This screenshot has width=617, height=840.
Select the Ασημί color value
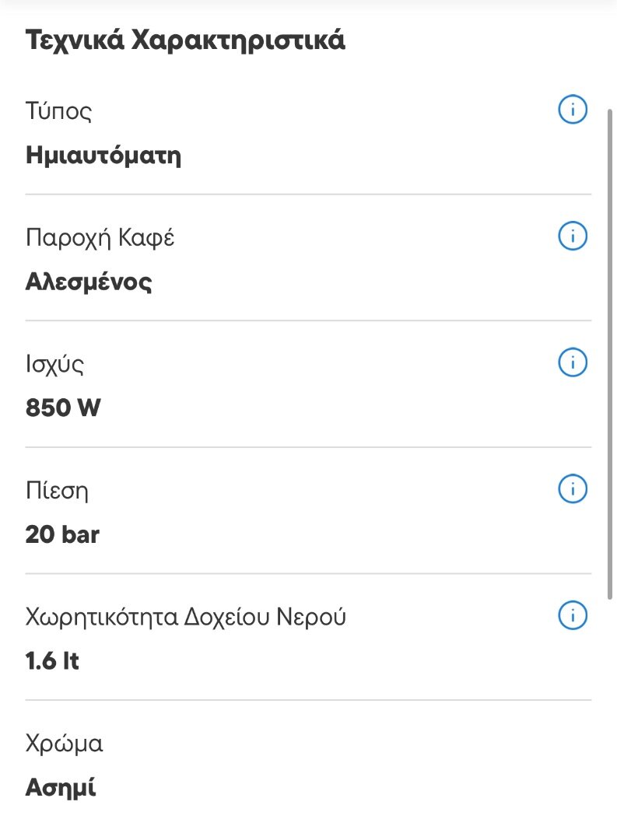[x=61, y=788]
